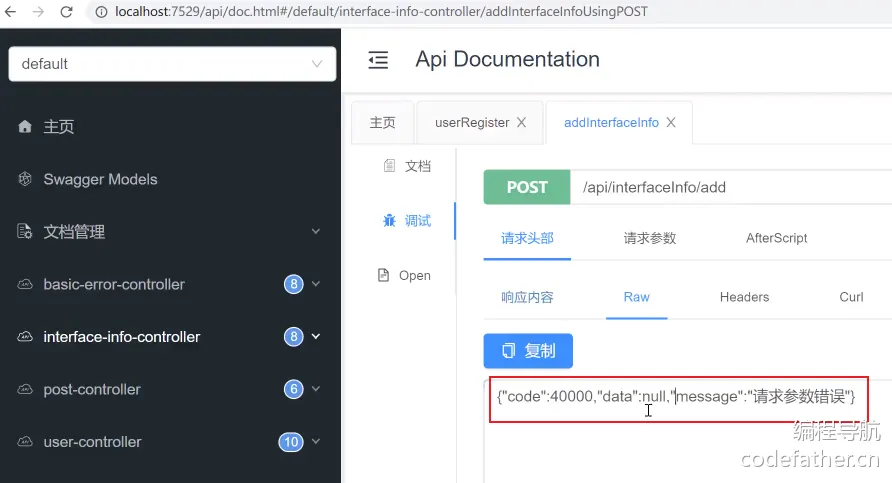Close the addInterfaceInfo tab
The height and width of the screenshot is (483, 892).
coord(671,122)
